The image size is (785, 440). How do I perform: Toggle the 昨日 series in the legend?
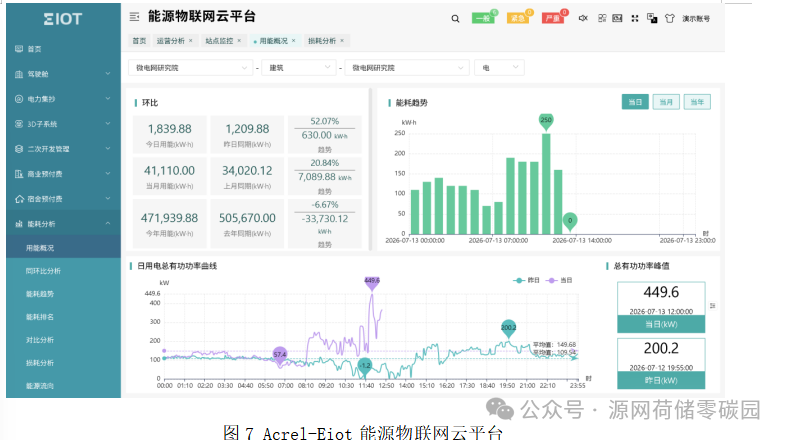(x=527, y=280)
